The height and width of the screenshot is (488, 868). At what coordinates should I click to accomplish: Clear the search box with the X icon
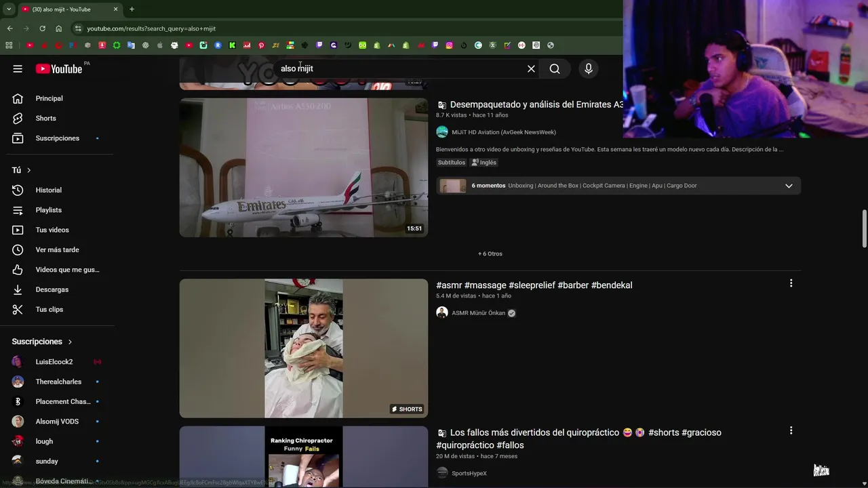531,68
